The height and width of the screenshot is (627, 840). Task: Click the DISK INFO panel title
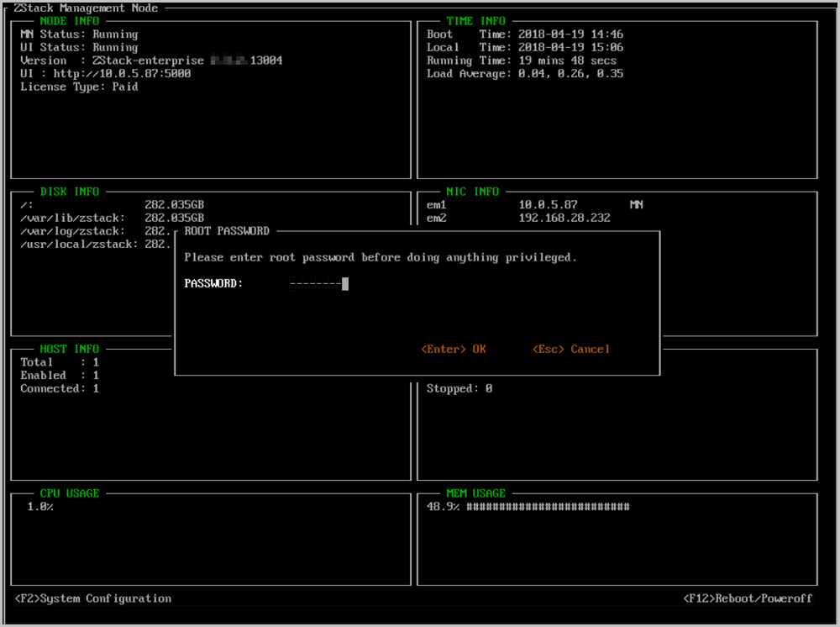coord(69,192)
